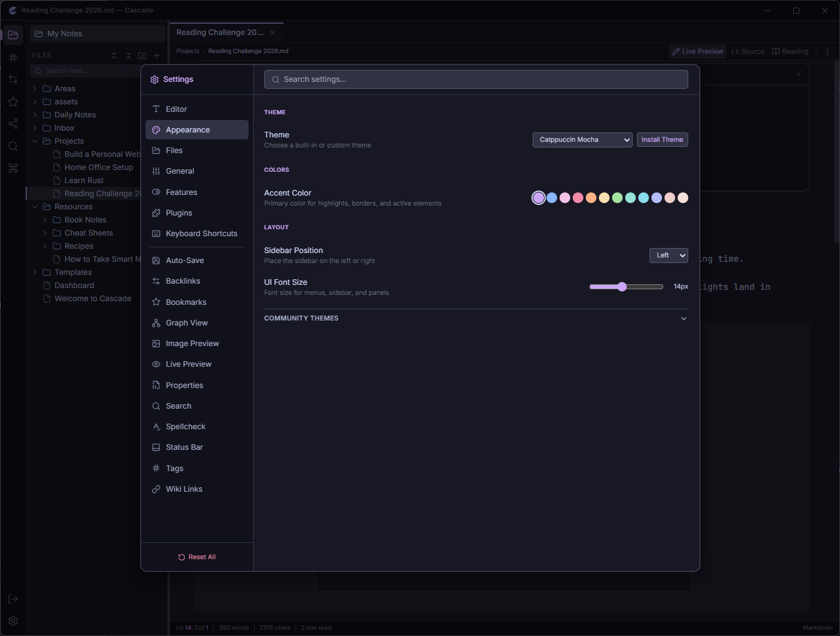Click Reset All at the bottom of Settings

click(197, 557)
